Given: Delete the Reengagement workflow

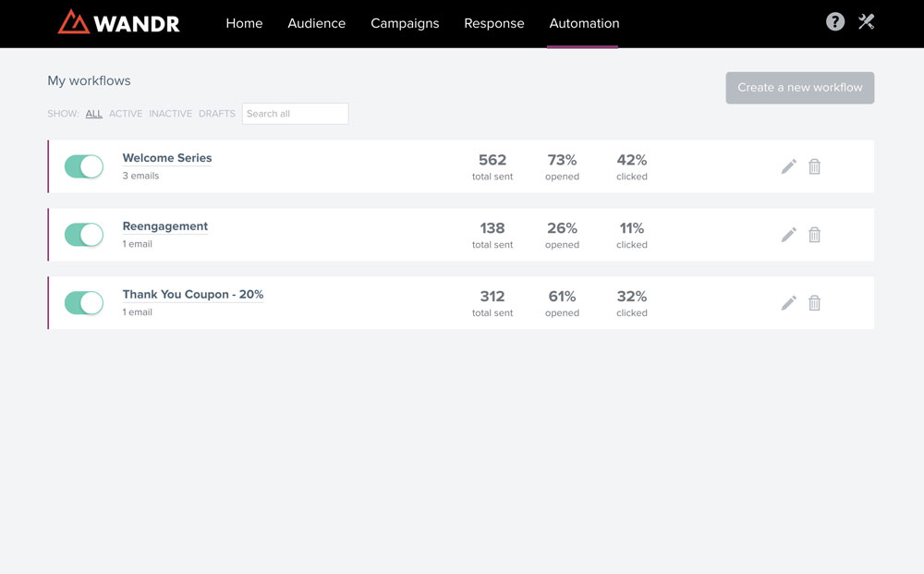Looking at the screenshot, I should [x=814, y=235].
